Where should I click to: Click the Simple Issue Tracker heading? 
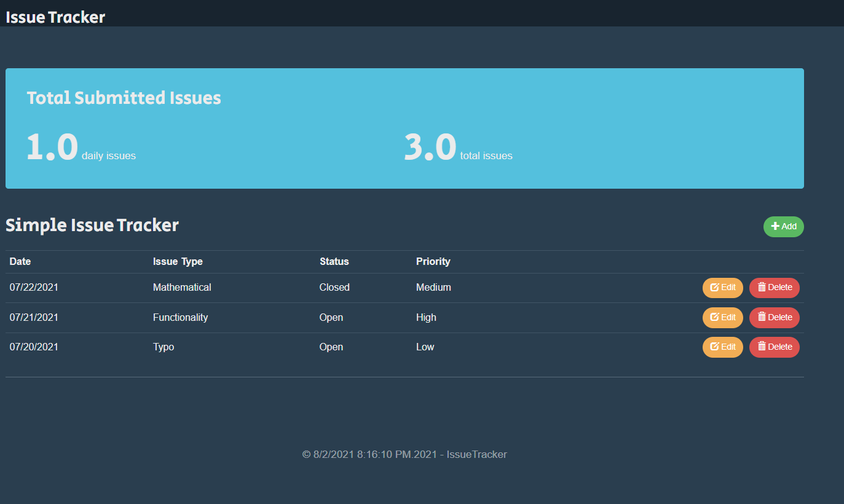click(x=92, y=225)
